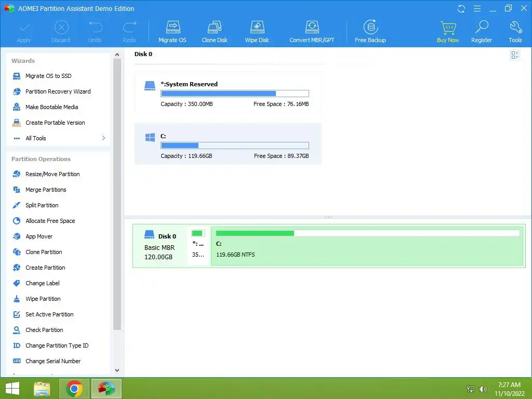Choose Set Active Partition

tap(49, 314)
